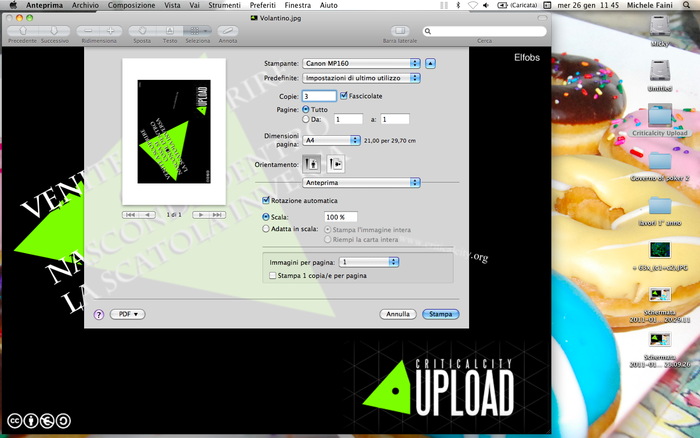Click the Wi-Fi status icon
The image size is (700, 438).
472,5
